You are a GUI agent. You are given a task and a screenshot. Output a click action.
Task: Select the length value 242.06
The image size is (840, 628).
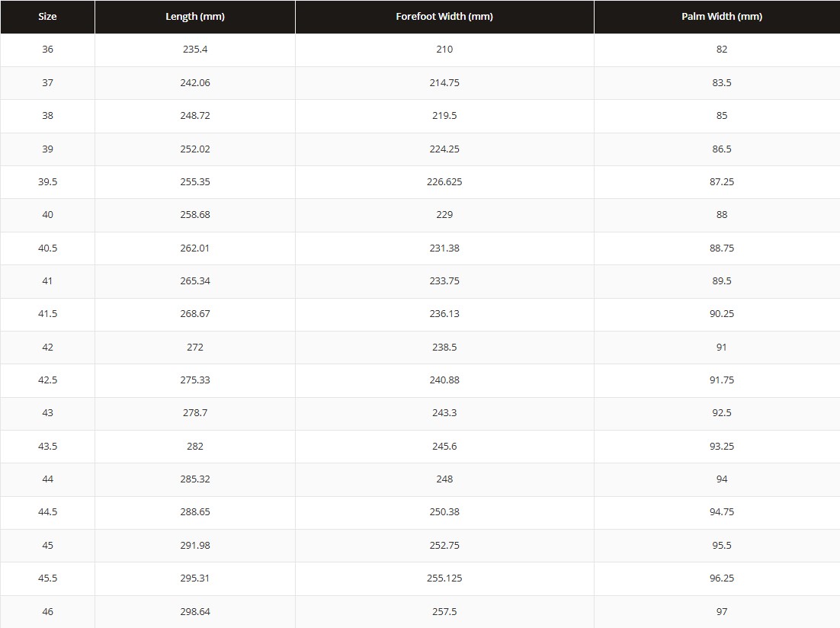195,82
